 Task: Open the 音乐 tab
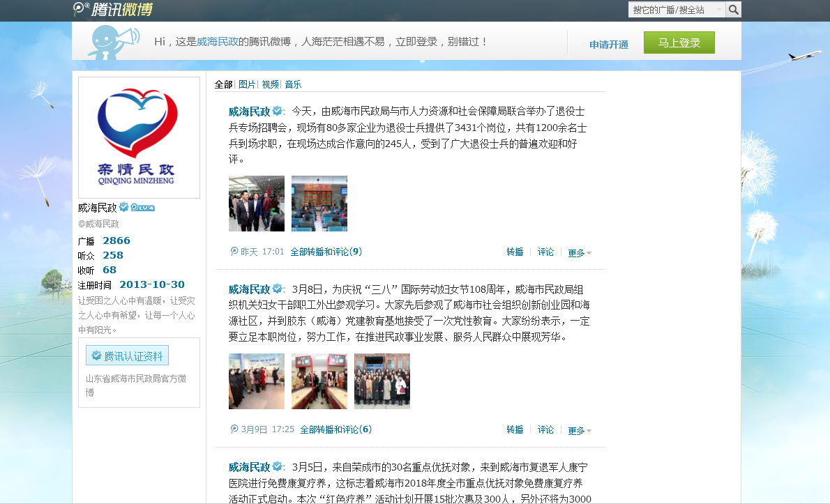[293, 84]
